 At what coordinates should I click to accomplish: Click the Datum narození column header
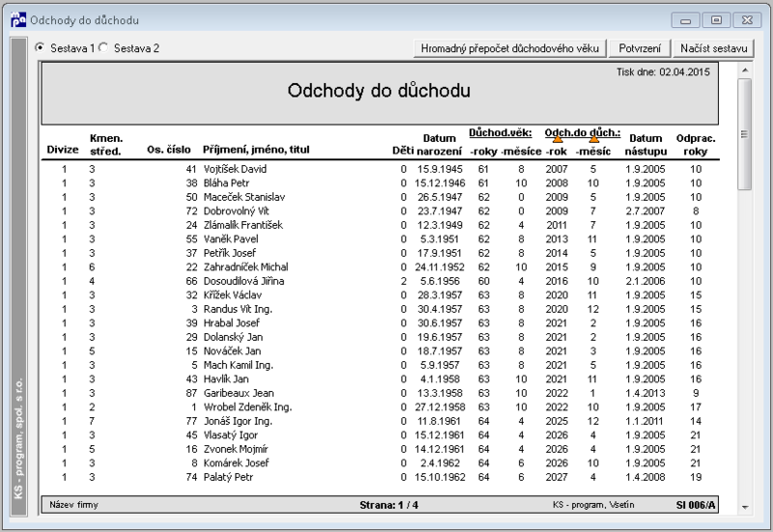(x=439, y=145)
